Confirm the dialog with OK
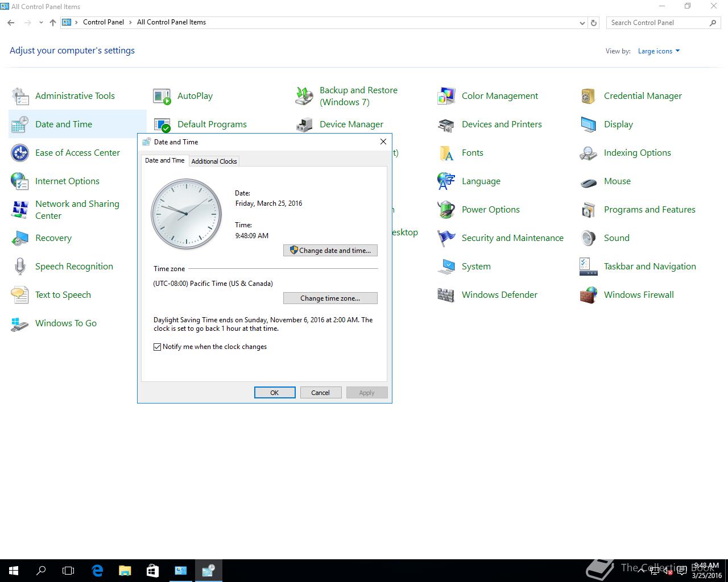 pos(275,393)
